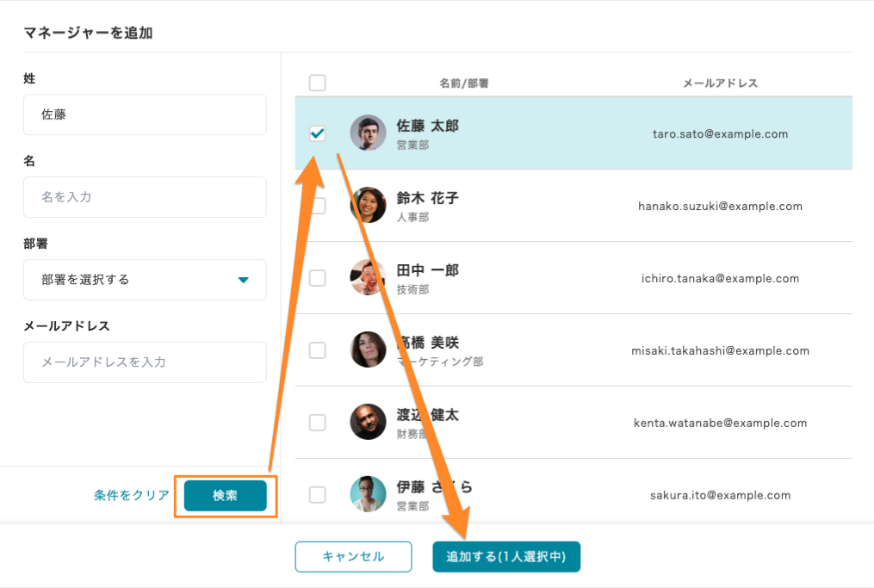Check the box next to 田中 一郎
This screenshot has width=874, height=588.
click(x=318, y=278)
